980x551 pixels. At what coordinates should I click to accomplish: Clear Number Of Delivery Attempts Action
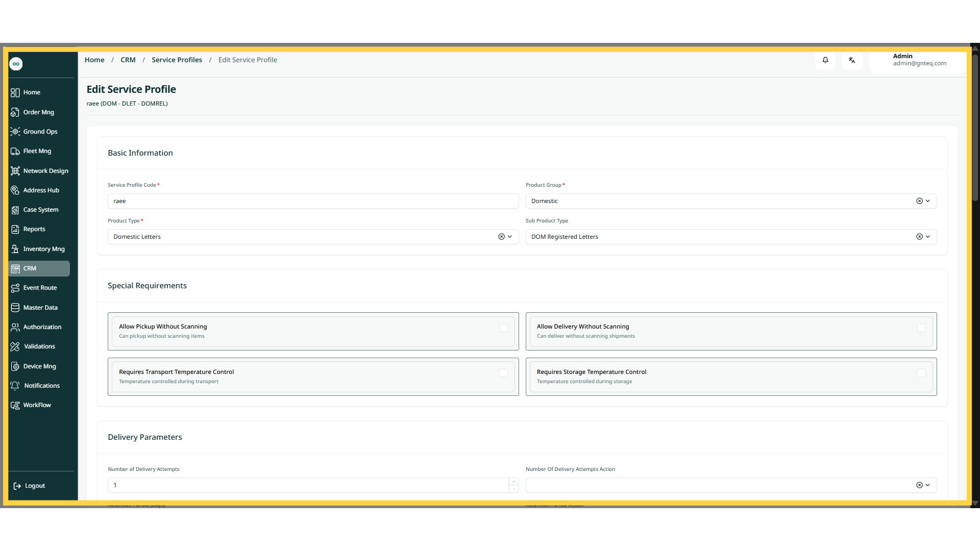[919, 485]
